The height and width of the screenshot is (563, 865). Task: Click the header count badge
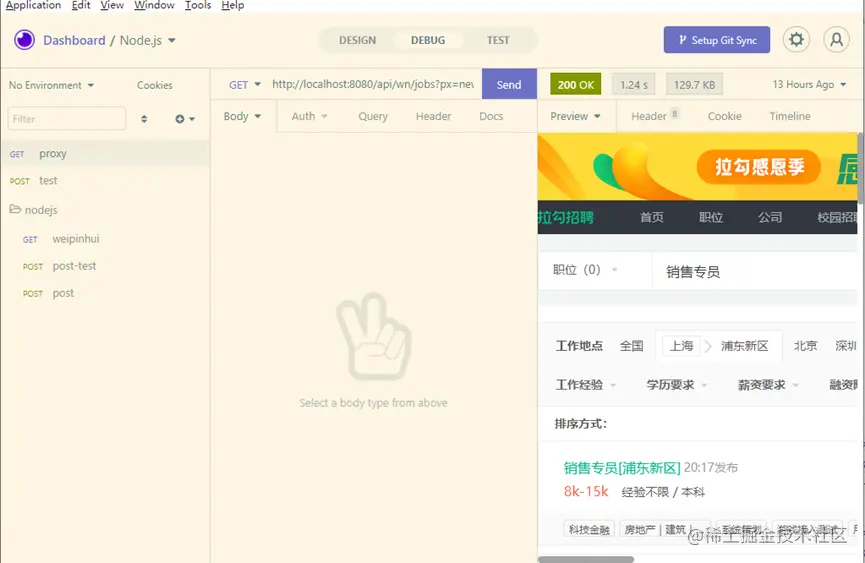pos(675,114)
